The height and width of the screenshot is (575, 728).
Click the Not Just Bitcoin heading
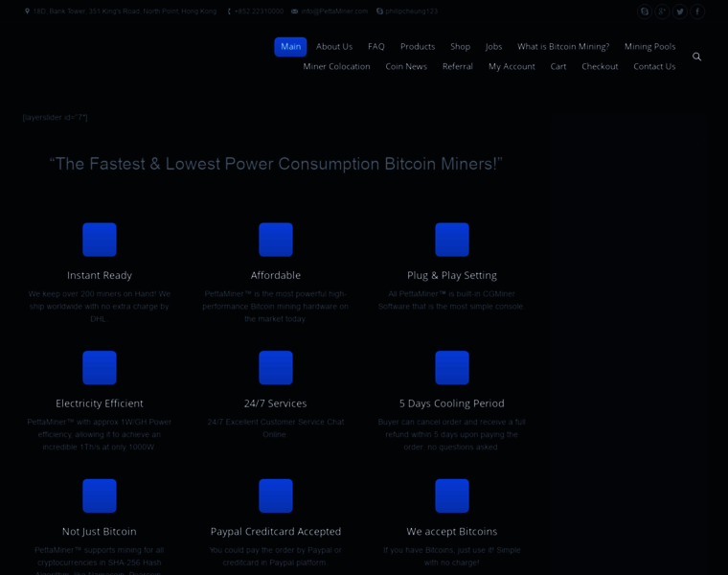[x=100, y=532]
